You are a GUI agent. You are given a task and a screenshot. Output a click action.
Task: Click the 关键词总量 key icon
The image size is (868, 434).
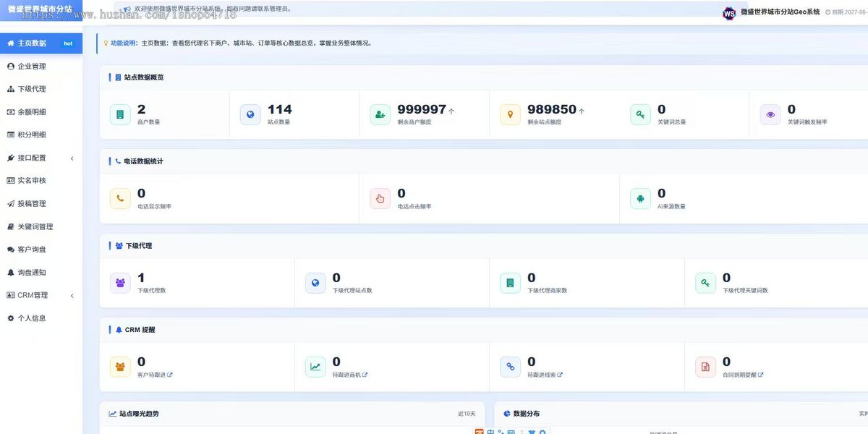640,115
